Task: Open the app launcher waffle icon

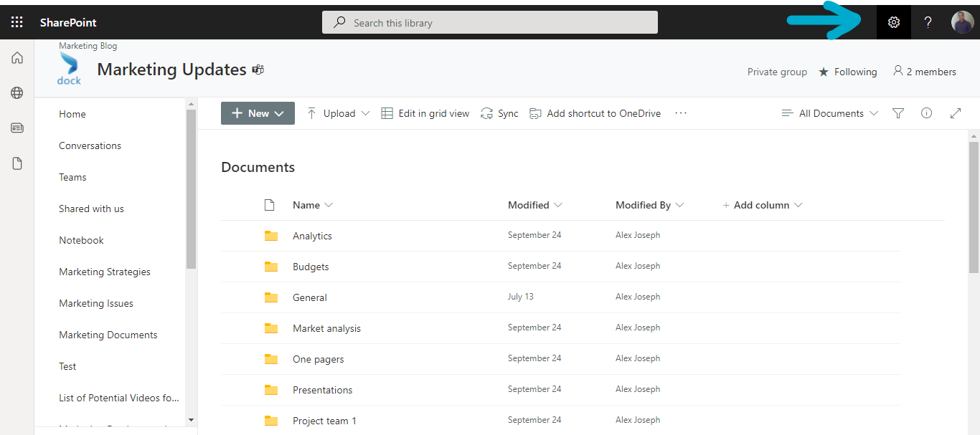Action: 17,21
